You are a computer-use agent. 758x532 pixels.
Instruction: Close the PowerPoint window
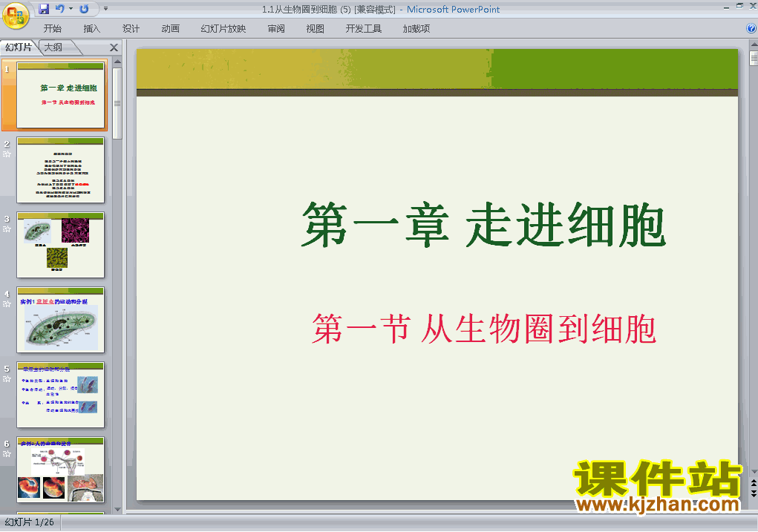pyautogui.click(x=753, y=6)
